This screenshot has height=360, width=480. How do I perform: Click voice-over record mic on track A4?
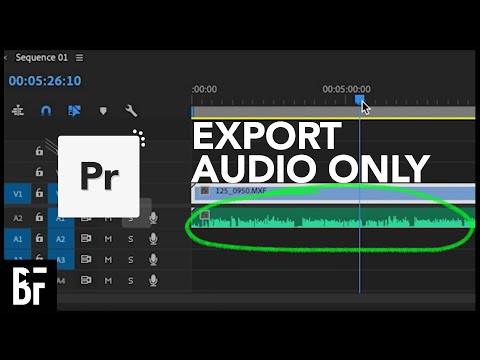[x=153, y=281]
